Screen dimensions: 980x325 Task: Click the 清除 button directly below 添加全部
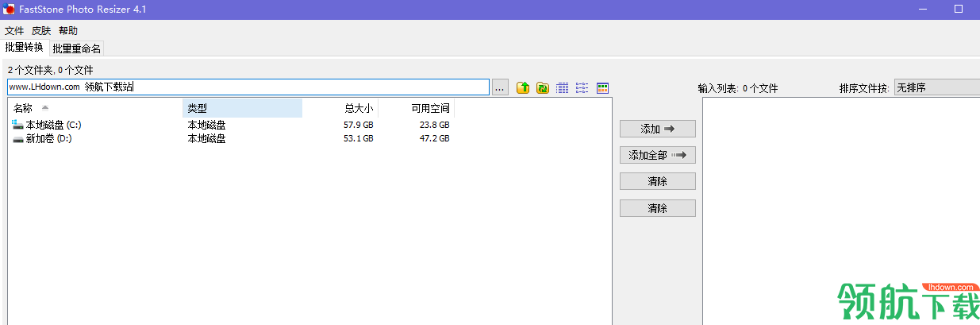point(658,181)
